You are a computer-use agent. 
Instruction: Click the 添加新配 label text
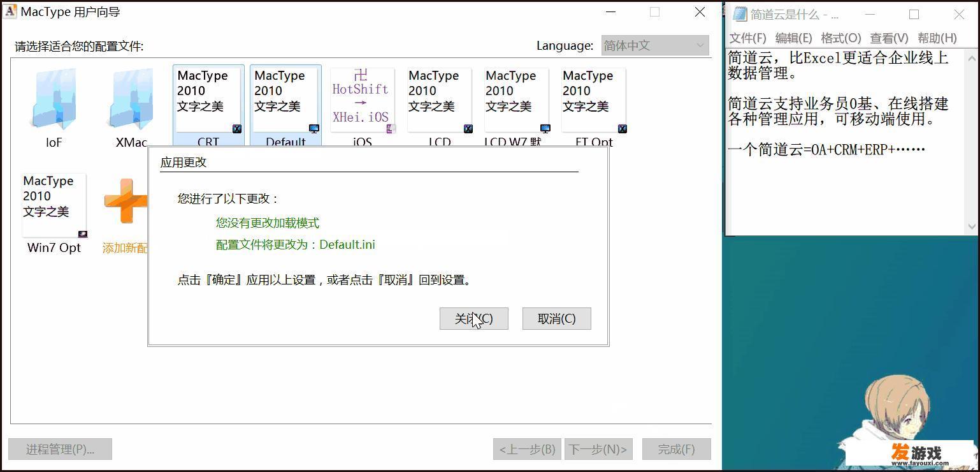tap(125, 248)
